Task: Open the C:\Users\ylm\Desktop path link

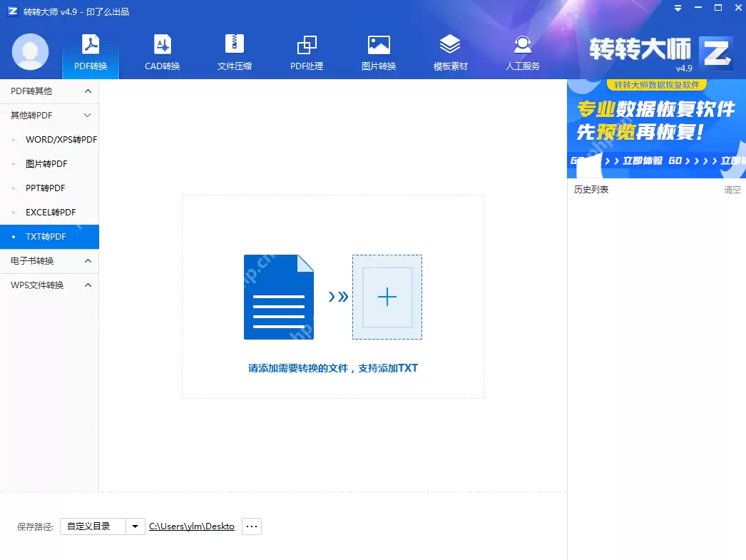Action: [x=191, y=526]
